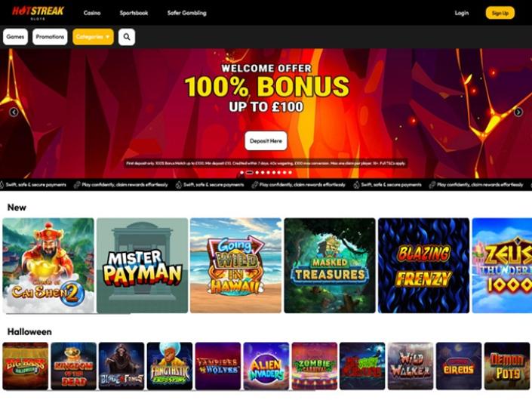Open the Casino menu item

click(x=92, y=13)
